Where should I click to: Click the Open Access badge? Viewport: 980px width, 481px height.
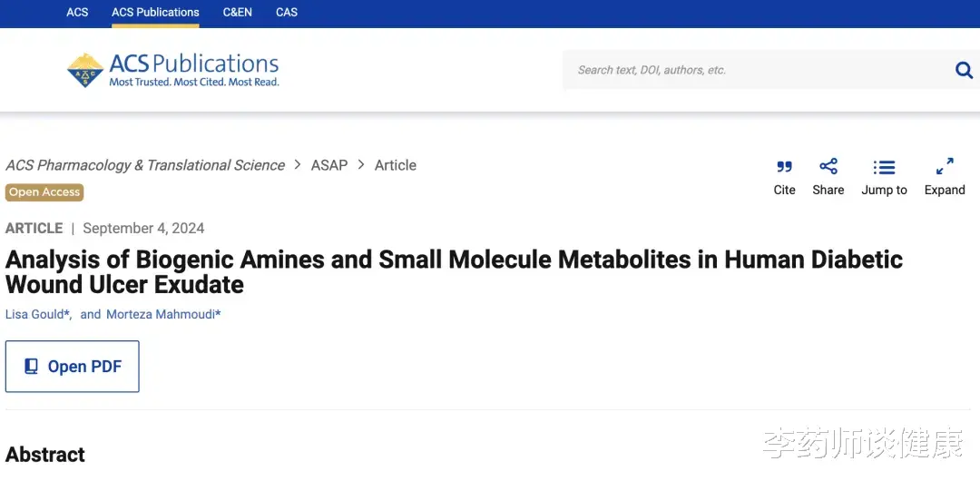44,192
